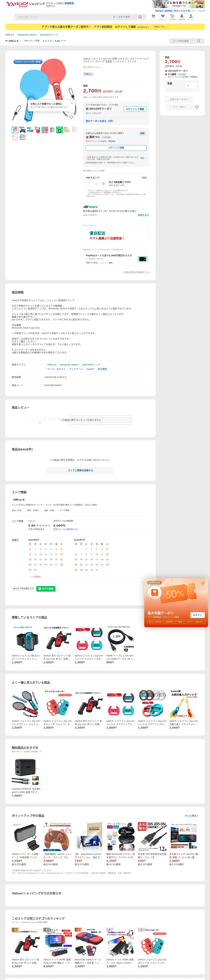This screenshot has height=980, width=210.
Task: Open shipping and delivery store link
Action: click(33, 511)
